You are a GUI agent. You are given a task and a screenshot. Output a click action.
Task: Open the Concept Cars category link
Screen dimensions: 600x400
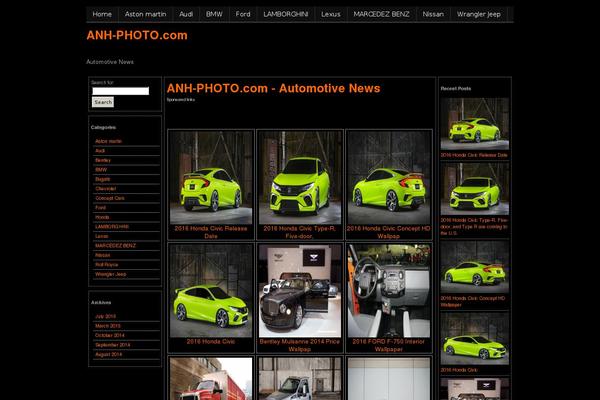click(110, 198)
